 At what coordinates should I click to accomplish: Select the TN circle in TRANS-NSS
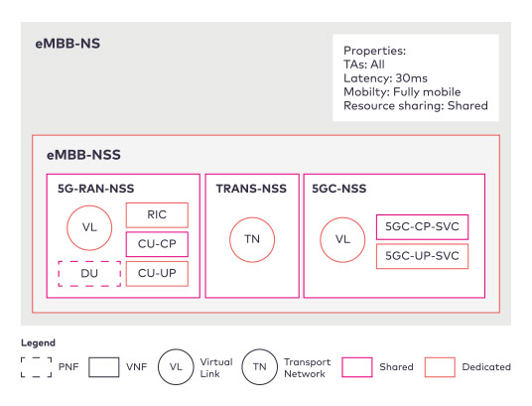click(252, 239)
